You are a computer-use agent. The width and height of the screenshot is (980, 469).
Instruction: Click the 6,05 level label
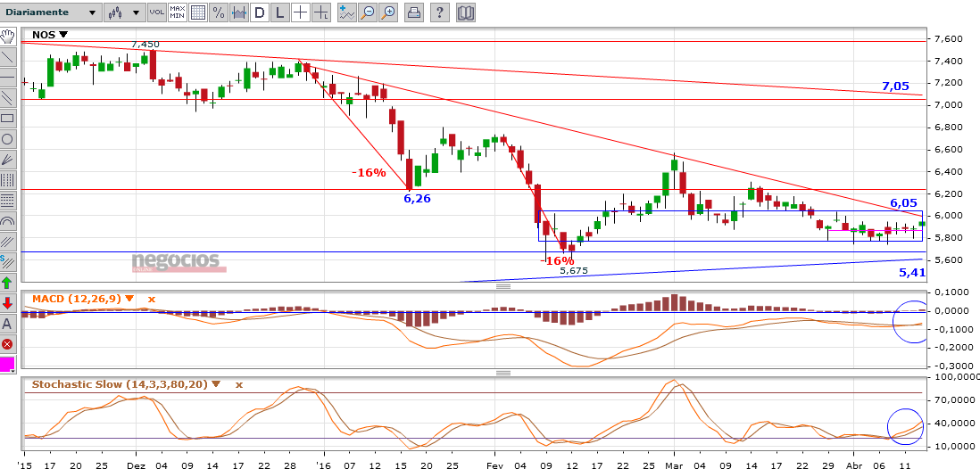pos(903,203)
